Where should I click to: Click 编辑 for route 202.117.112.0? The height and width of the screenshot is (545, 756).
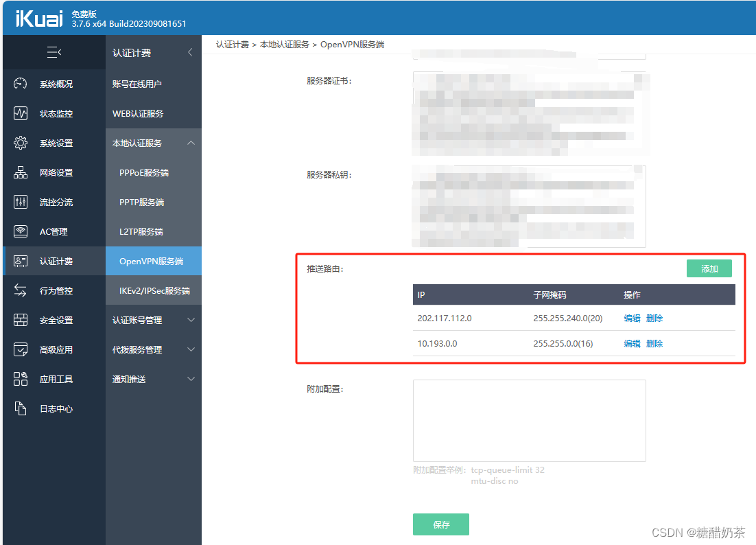tap(632, 318)
